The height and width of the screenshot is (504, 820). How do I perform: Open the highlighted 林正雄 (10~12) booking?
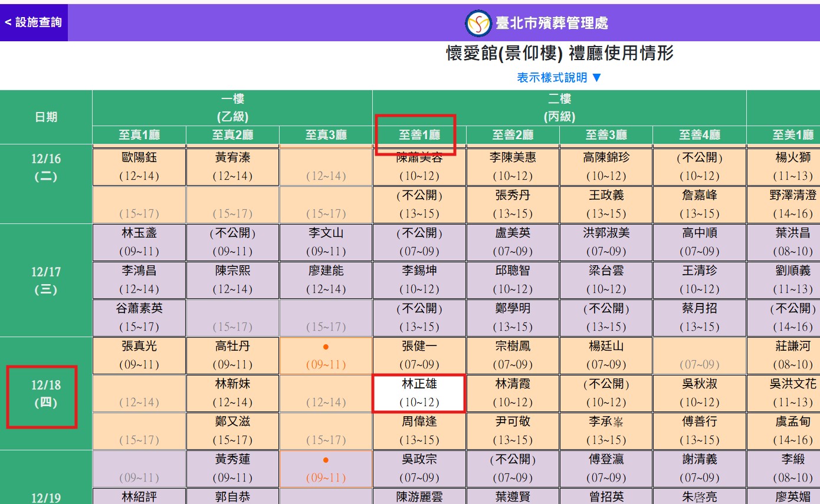point(419,393)
